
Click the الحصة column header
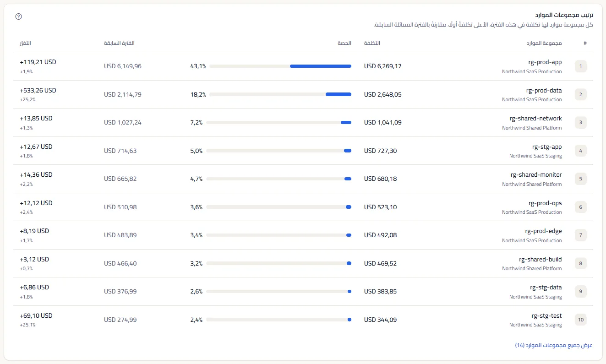point(344,43)
